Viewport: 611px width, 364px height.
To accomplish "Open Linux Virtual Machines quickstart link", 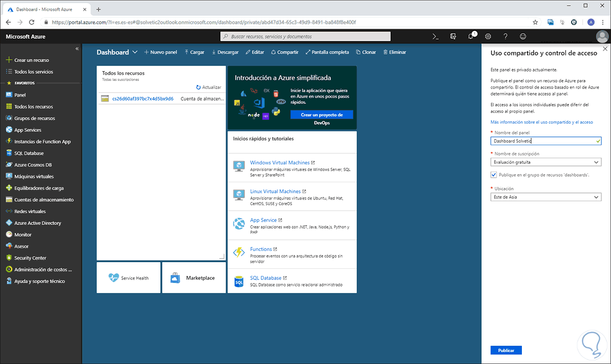I will 275,191.
